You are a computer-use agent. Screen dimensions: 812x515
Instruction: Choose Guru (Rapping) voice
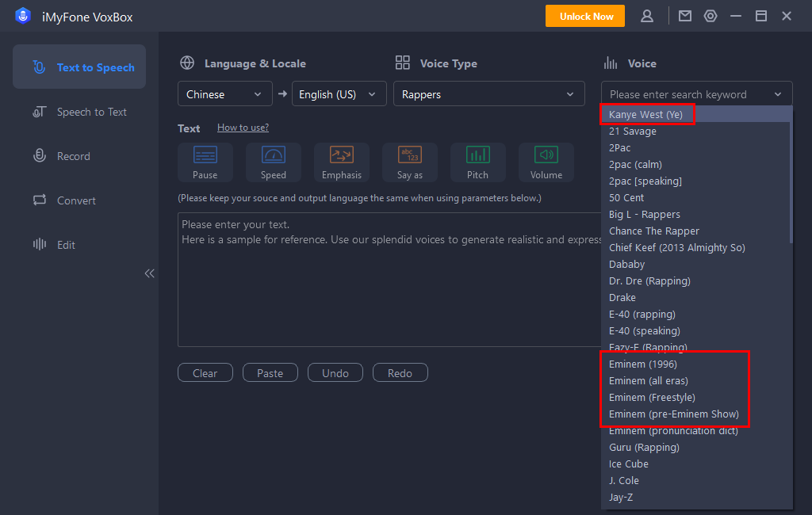coord(696,447)
